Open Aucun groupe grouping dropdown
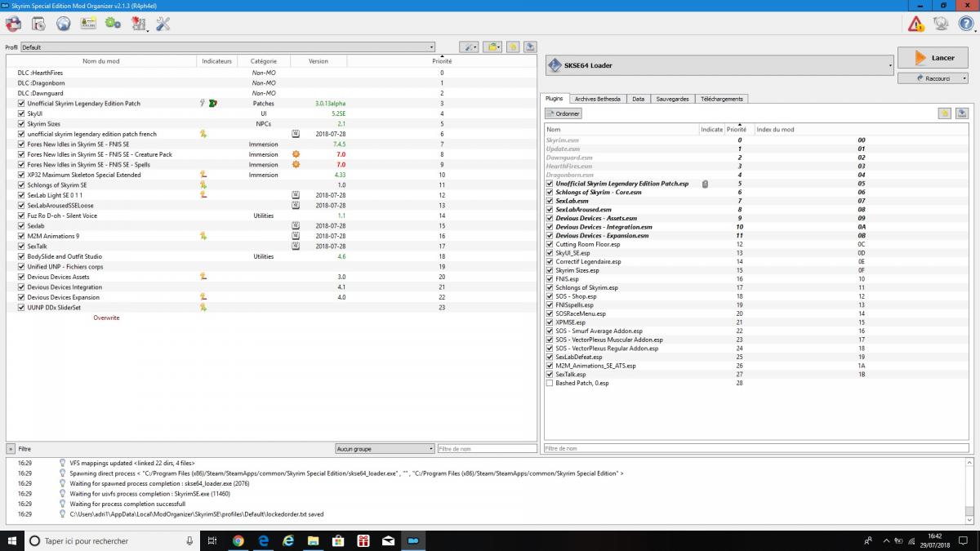980x551 pixels. coord(385,448)
